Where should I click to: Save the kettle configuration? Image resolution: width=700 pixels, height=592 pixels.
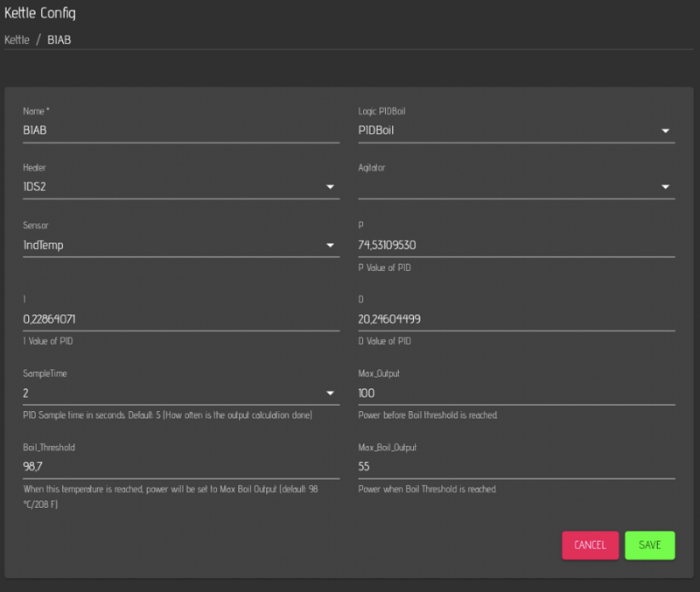coord(649,545)
